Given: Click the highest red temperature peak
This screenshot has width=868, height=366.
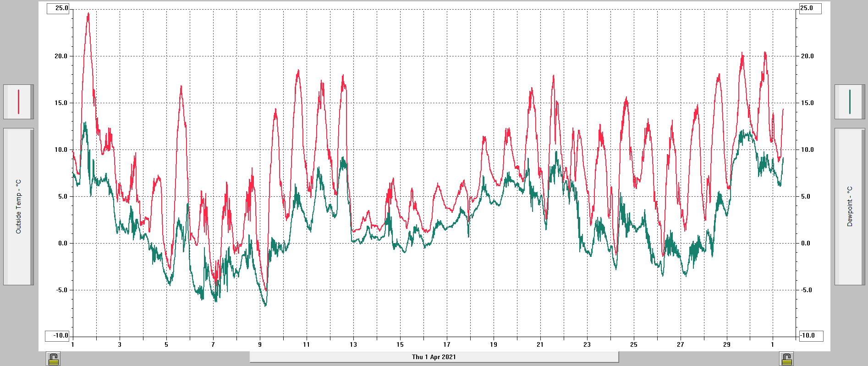Looking at the screenshot, I should click(88, 14).
